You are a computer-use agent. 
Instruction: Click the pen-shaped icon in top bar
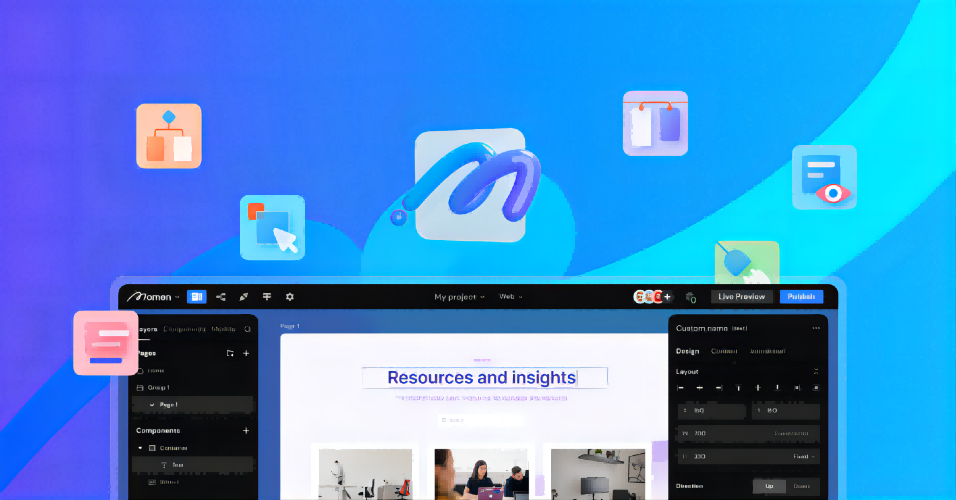tap(243, 297)
